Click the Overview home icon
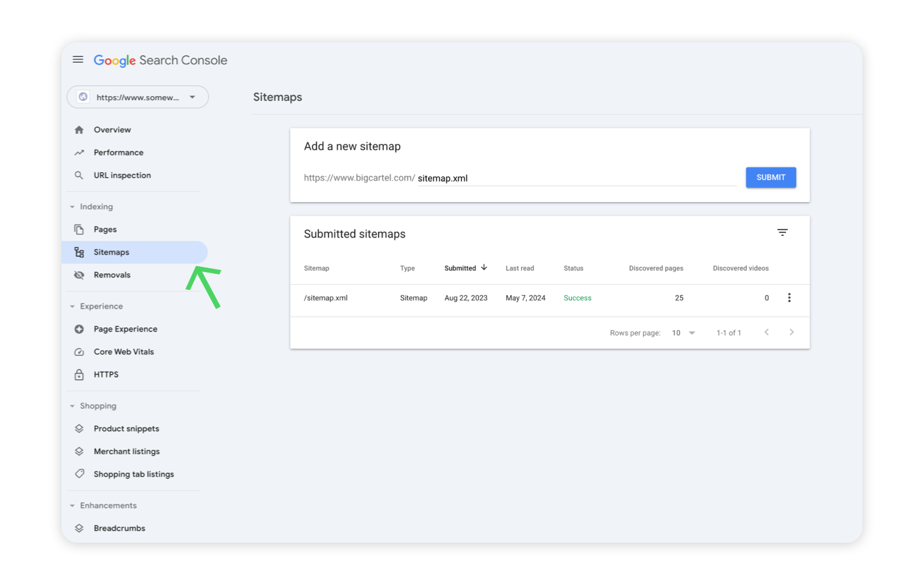The image size is (924, 585). (x=79, y=130)
